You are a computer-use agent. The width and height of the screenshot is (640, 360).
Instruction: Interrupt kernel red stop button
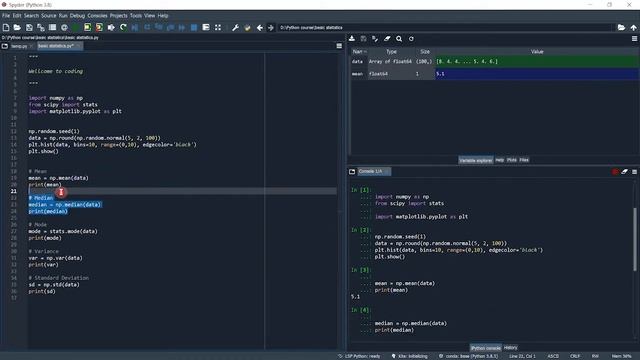coord(616,172)
